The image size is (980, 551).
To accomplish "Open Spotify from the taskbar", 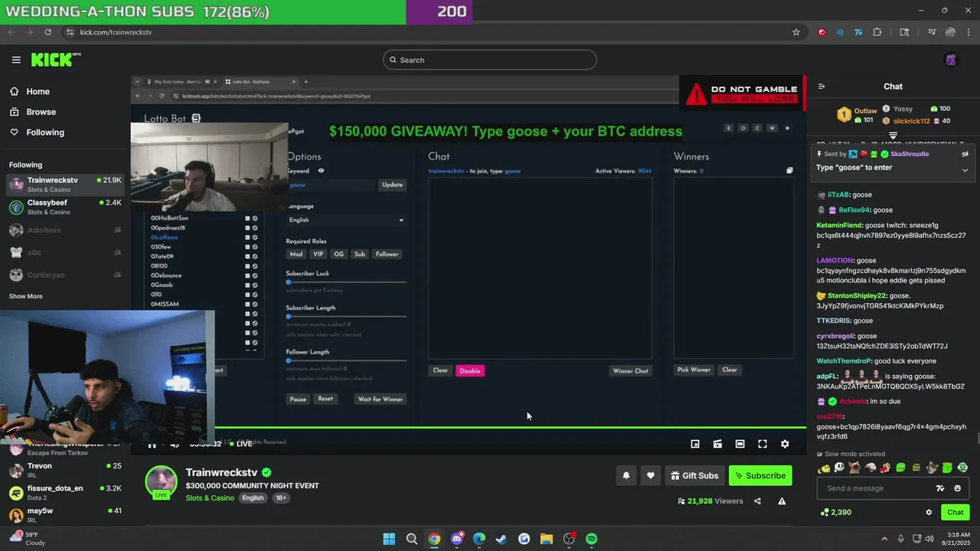I will [592, 539].
